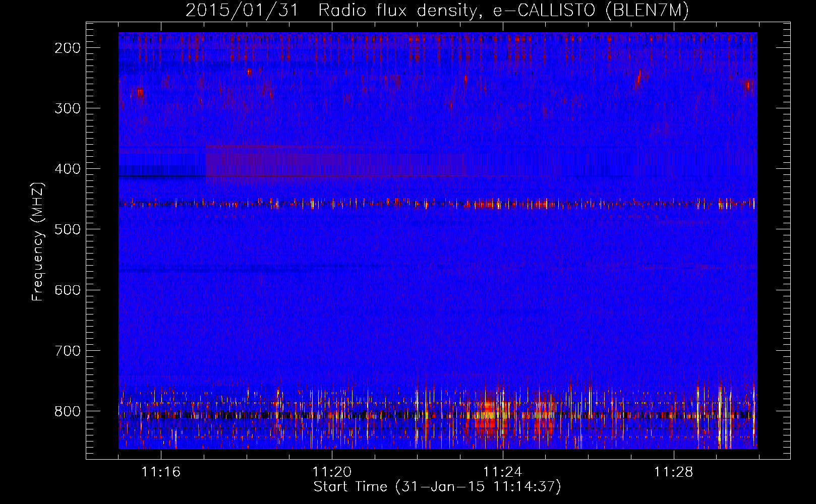Click the 500 frequency tick label
This screenshot has width=816, height=504.
[67, 229]
